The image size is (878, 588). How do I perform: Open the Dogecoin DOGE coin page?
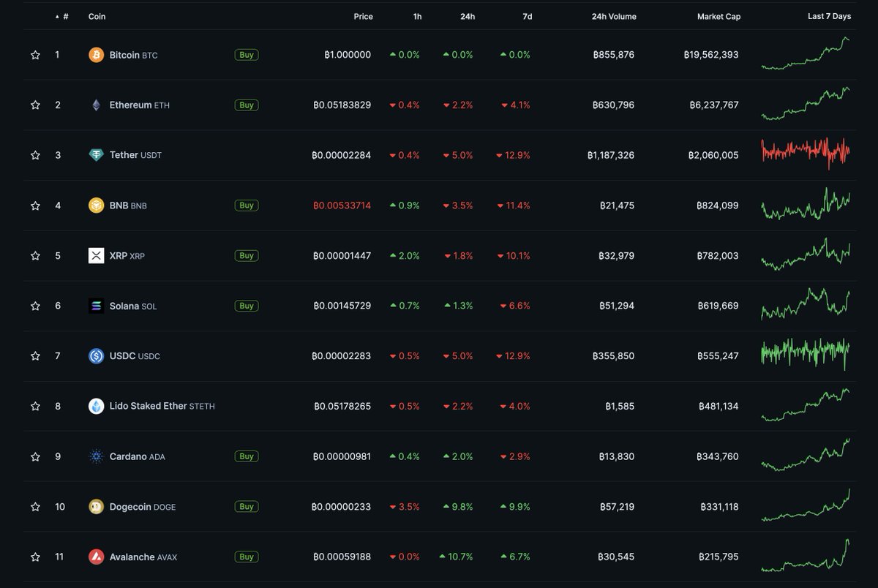(142, 507)
